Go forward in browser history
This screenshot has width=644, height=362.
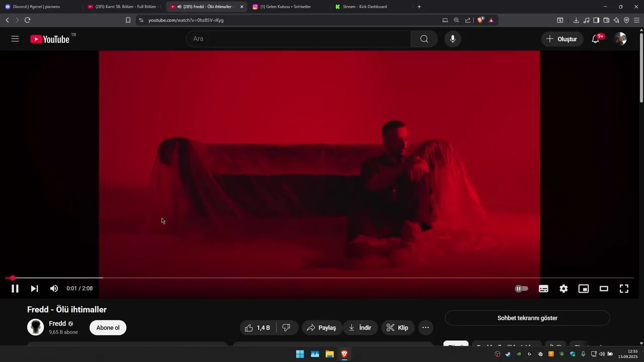17,20
